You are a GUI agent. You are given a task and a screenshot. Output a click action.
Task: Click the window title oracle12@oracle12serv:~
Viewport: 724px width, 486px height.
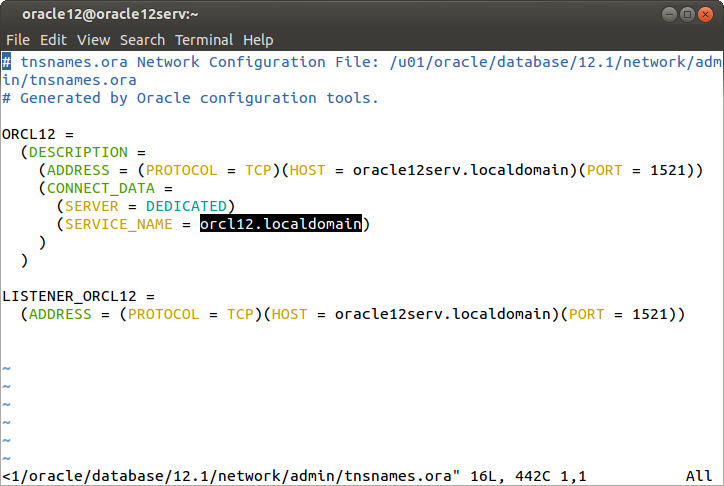coord(110,14)
